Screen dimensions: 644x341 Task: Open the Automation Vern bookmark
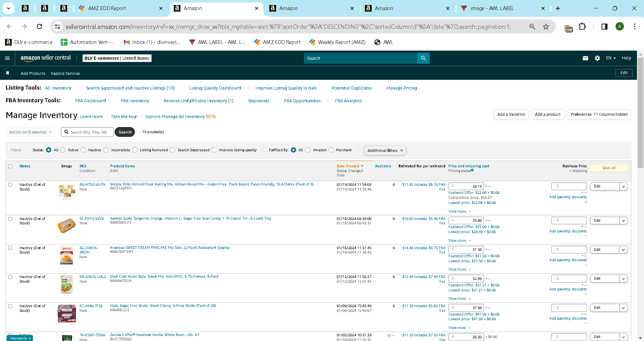click(88, 42)
